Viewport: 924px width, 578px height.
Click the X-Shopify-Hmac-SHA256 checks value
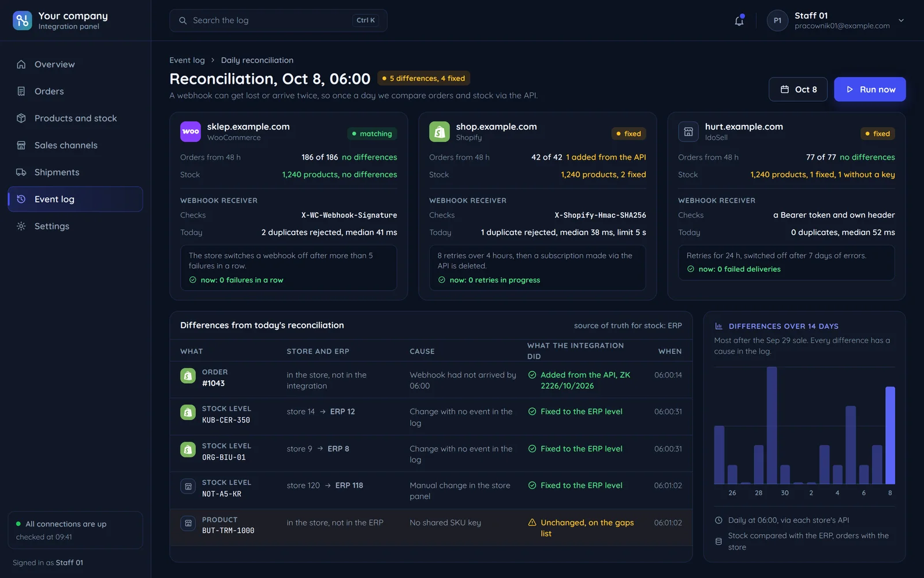pos(600,215)
